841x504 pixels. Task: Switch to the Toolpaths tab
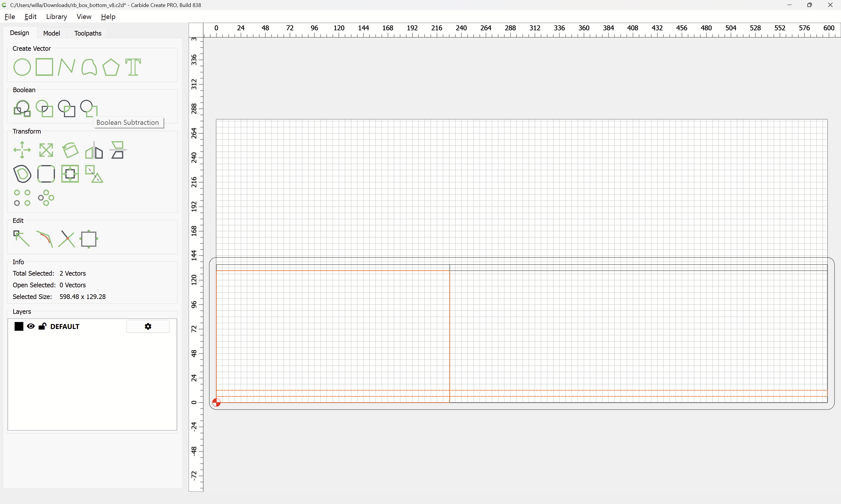tap(88, 33)
